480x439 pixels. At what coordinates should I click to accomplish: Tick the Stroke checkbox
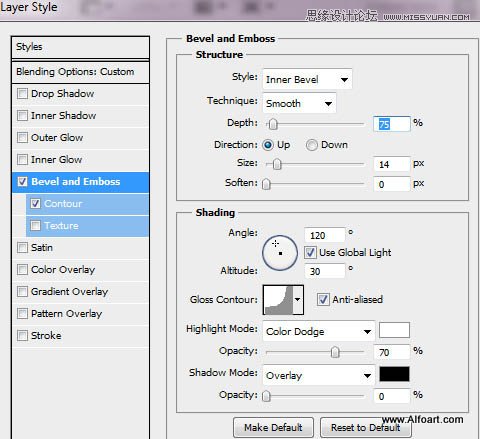(x=22, y=336)
